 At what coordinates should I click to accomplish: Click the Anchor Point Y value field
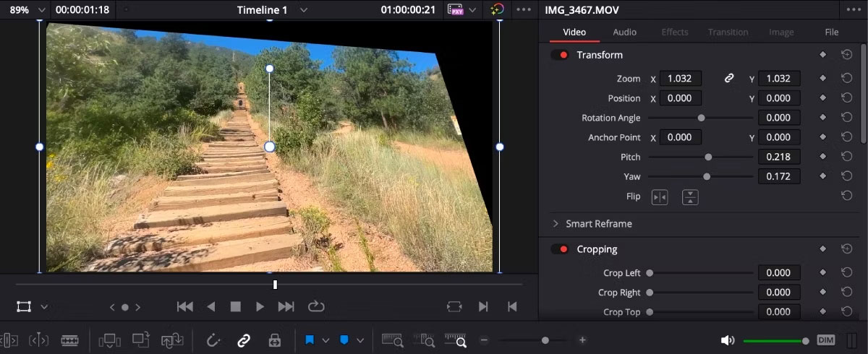point(778,137)
